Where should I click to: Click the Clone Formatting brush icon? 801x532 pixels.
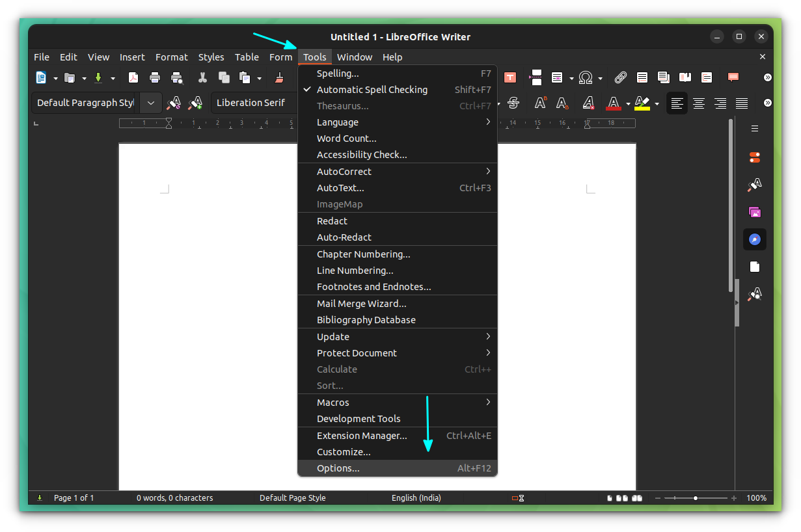click(x=279, y=78)
